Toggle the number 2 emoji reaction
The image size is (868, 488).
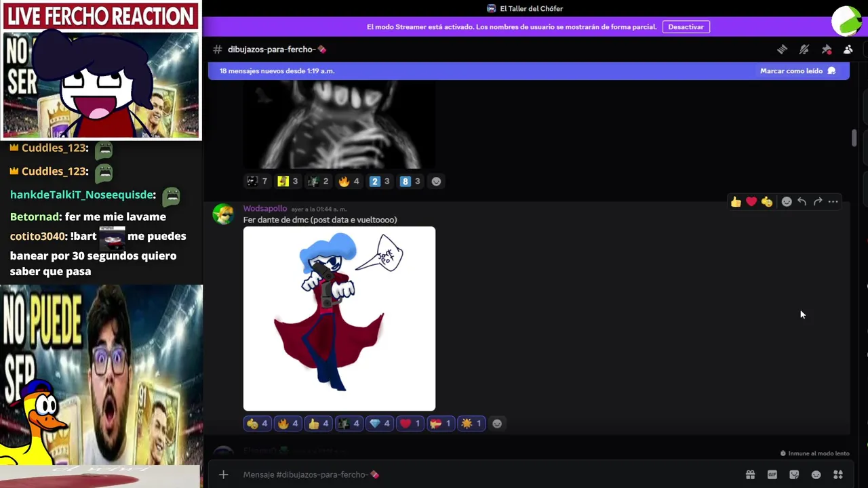point(379,181)
